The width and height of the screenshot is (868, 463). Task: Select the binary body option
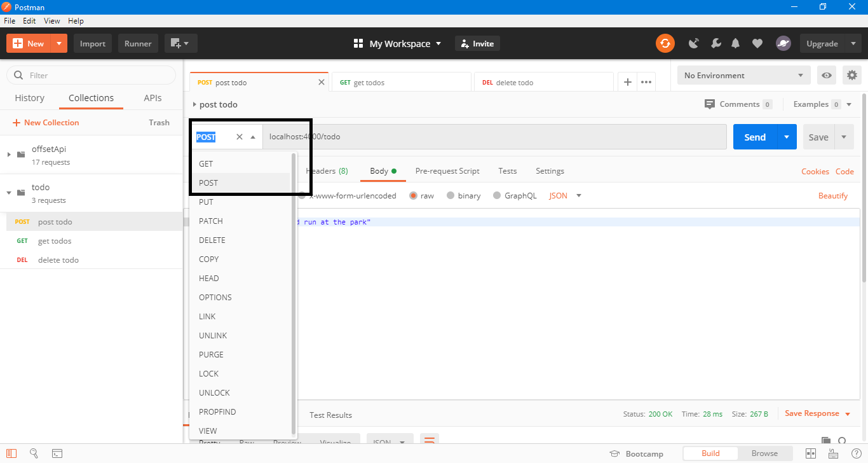click(452, 195)
